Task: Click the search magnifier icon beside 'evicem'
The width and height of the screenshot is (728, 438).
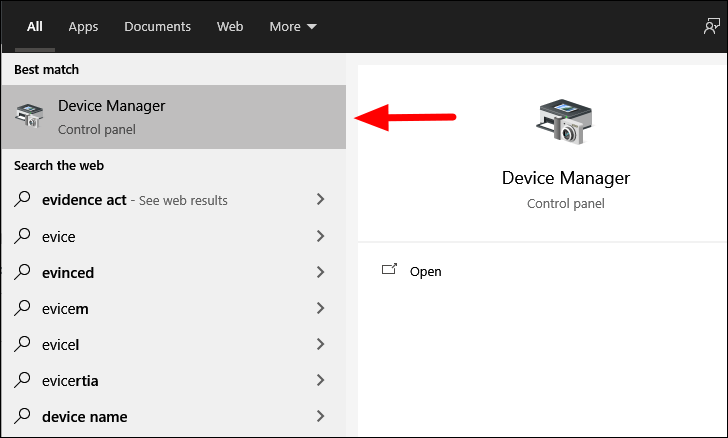Action: pos(22,307)
